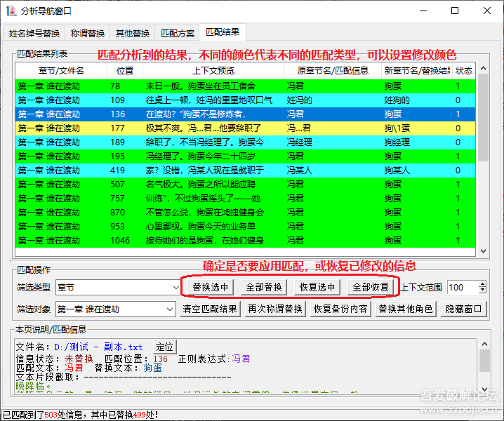The image size is (504, 421).
Task: Click info panel scrollbar up arrow
Action: pyautogui.click(x=485, y=345)
